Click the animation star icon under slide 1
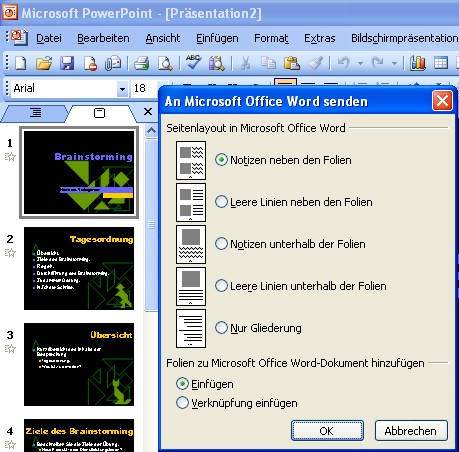The width and height of the screenshot is (459, 452). (x=10, y=156)
